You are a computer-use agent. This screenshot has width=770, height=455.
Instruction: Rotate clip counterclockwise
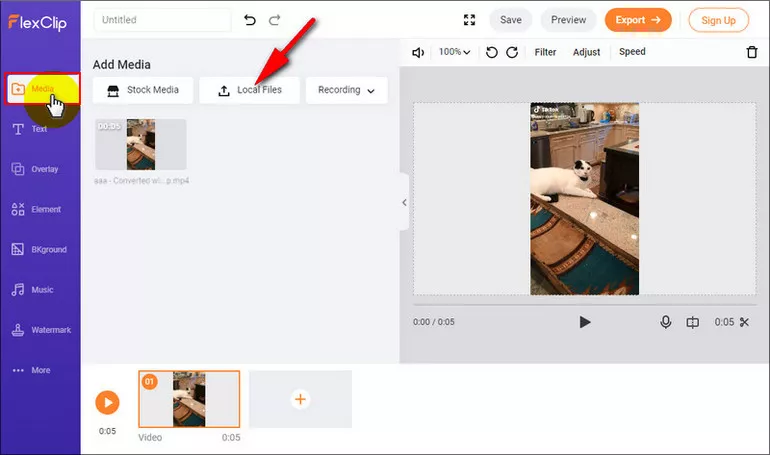tap(492, 53)
